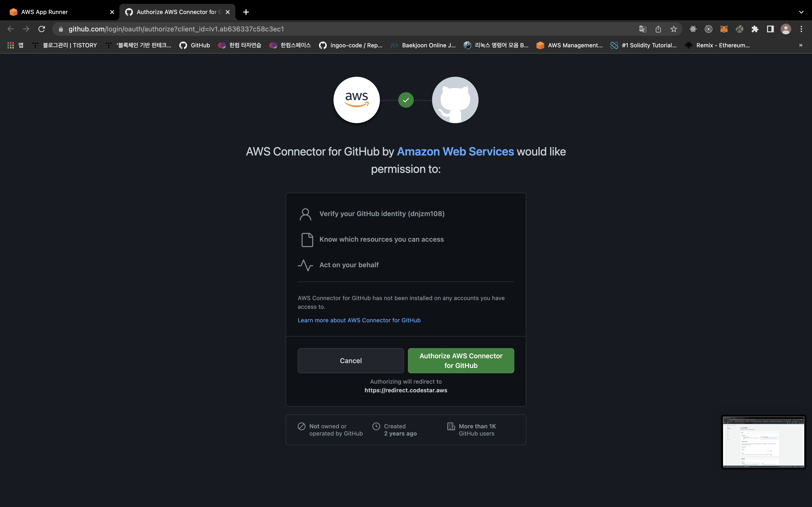Click the share page icon
812x507 pixels.
pyautogui.click(x=658, y=29)
